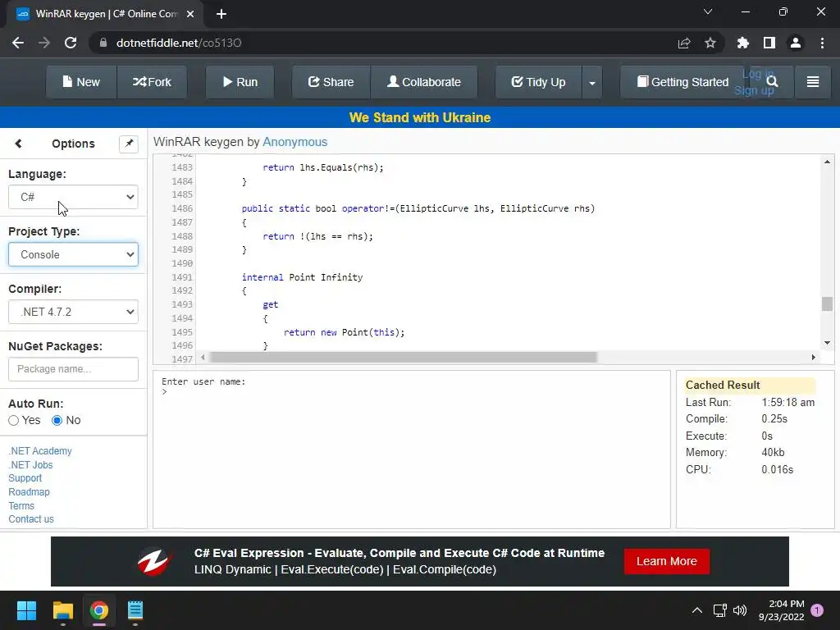Show hidden system tray icons
The image size is (840, 630).
[697, 610]
